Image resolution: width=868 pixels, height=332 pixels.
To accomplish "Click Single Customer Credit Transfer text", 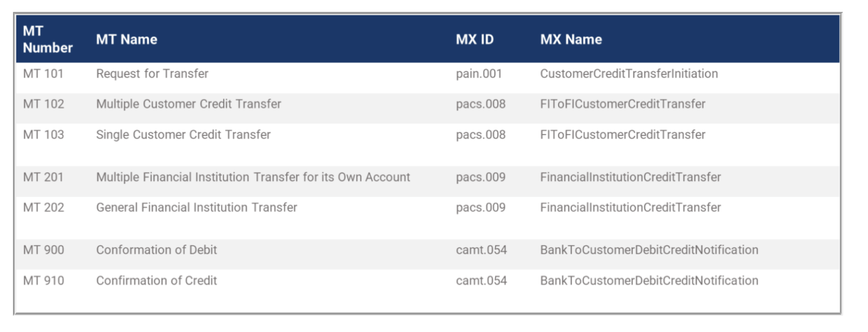I will click(183, 135).
